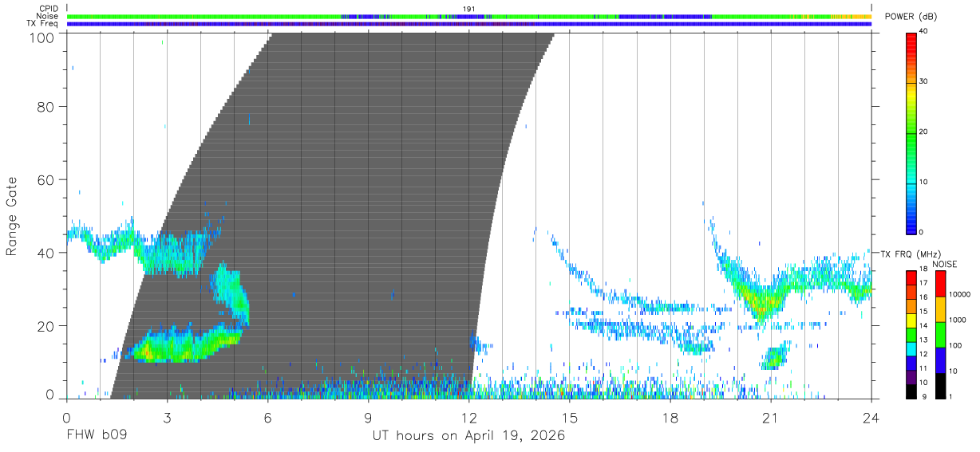
Task: Click the 20 range gate tick label
Action: (45, 326)
